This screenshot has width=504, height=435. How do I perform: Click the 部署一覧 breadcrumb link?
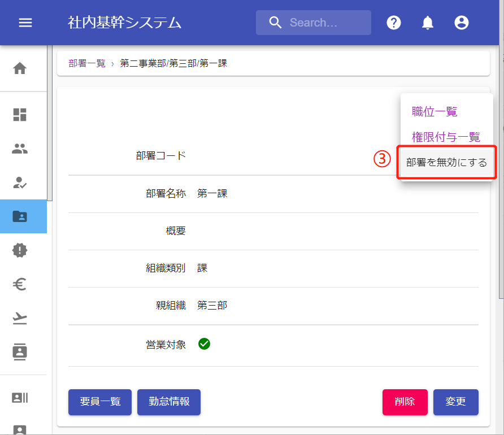click(x=87, y=63)
